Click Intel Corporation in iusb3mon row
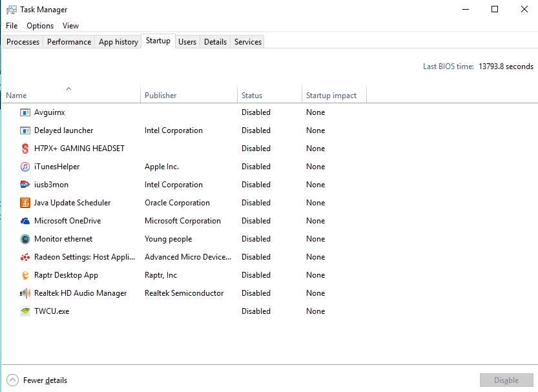The image size is (538, 392). point(173,185)
